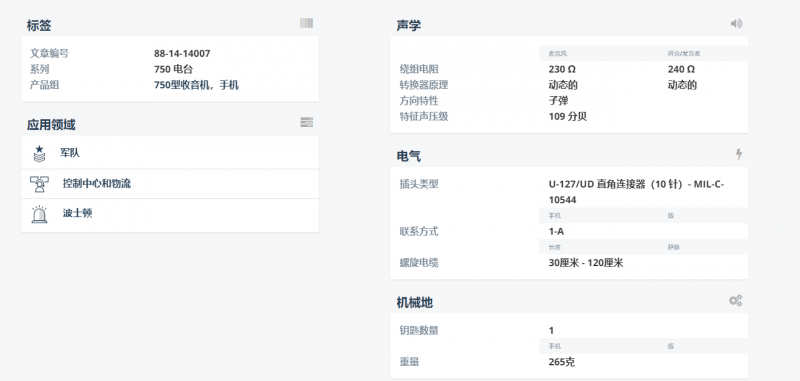Click the 1-A contact value
This screenshot has height=381, width=800.
(556, 232)
